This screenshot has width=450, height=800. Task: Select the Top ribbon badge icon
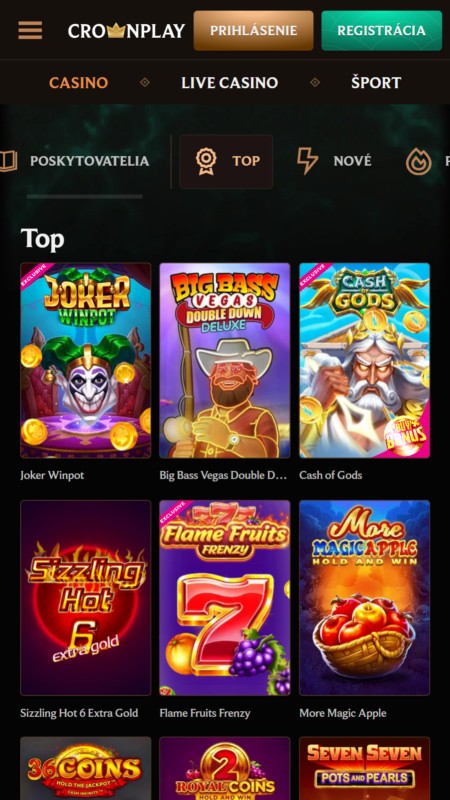click(x=206, y=161)
